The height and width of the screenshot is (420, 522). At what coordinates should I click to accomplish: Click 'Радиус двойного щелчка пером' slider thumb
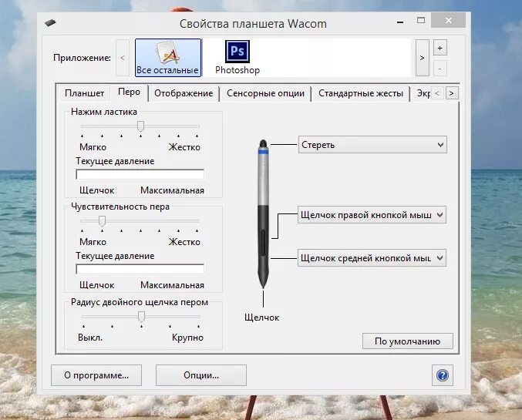click(x=141, y=317)
